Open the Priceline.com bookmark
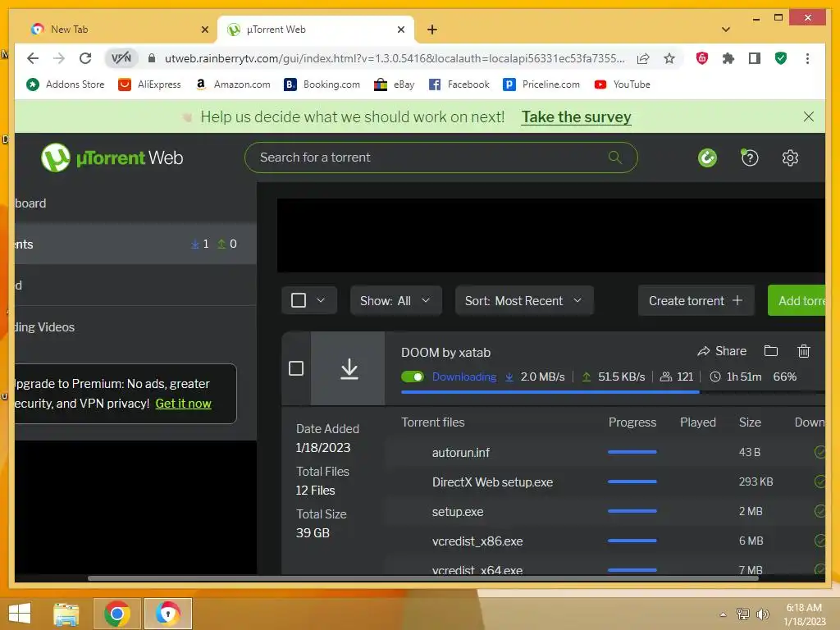The width and height of the screenshot is (840, 630). (541, 84)
